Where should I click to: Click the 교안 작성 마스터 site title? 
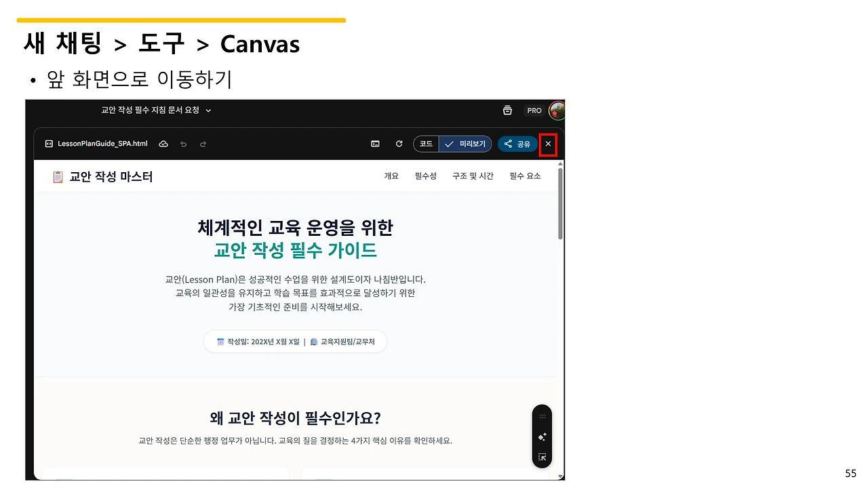(111, 177)
